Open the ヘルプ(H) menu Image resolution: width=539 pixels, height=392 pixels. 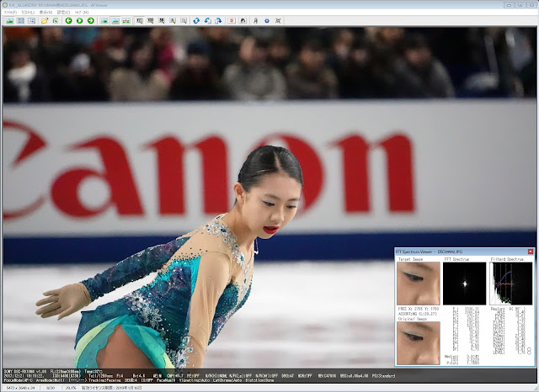click(x=82, y=12)
